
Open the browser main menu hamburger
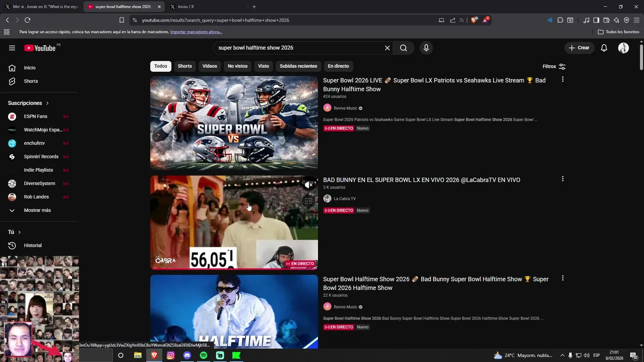(x=636, y=20)
